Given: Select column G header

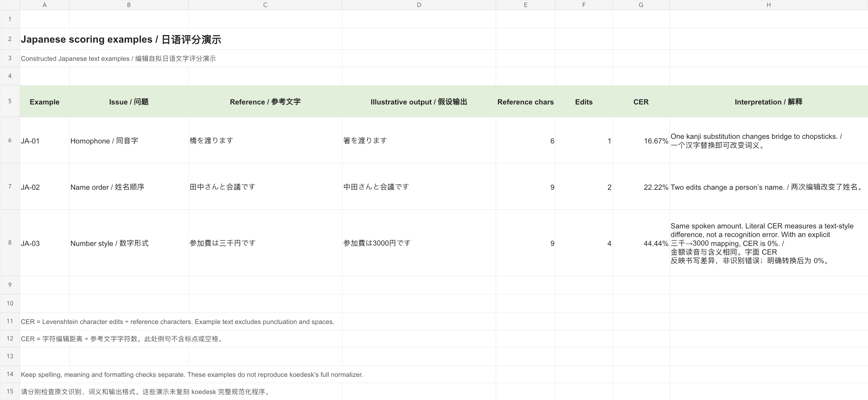Looking at the screenshot, I should tap(641, 5).
